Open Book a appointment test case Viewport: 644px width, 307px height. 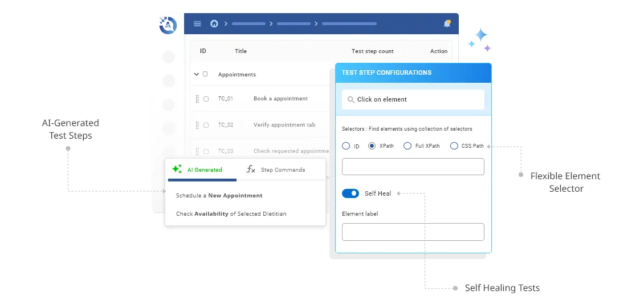[x=280, y=99]
